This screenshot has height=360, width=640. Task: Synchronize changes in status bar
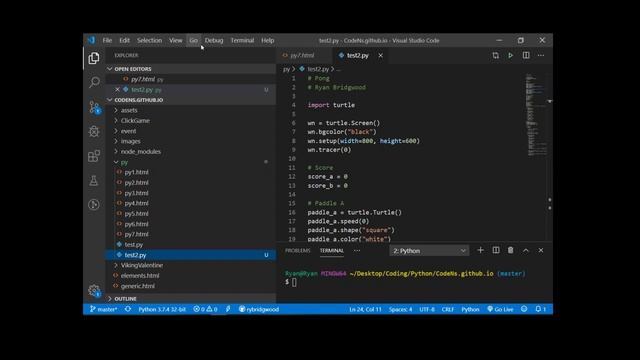(128, 309)
